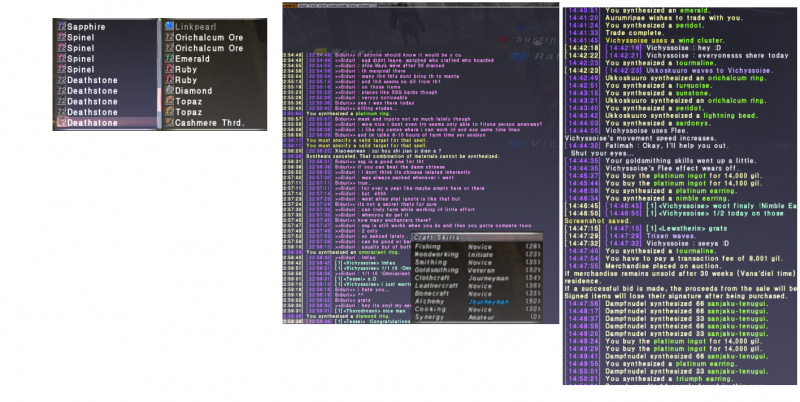Image resolution: width=800 pixels, height=402 pixels.
Task: Click the 'Trade complete.' log line
Action: pos(633,33)
